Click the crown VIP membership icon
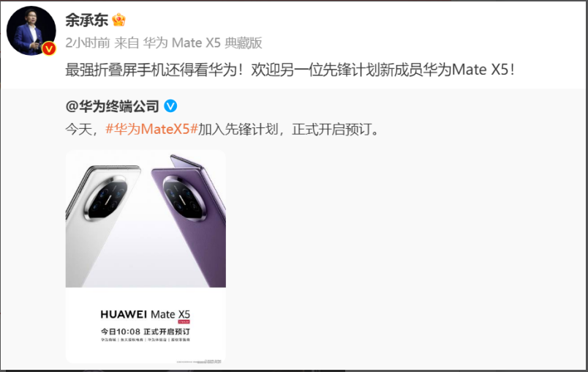The image size is (588, 372). point(118,20)
